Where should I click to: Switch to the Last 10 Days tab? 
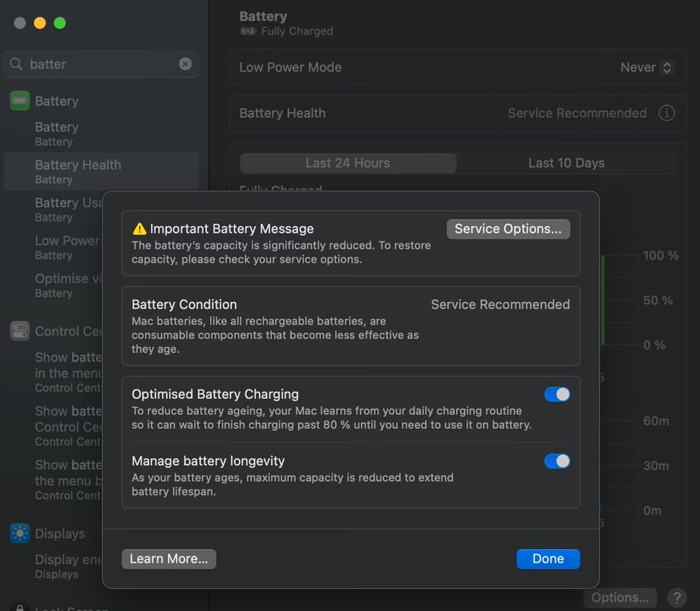click(567, 163)
